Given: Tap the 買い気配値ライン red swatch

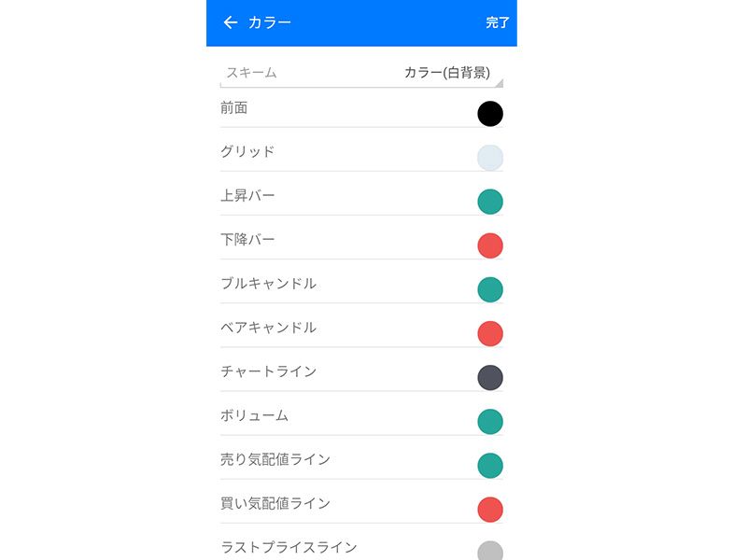Looking at the screenshot, I should pos(490,509).
